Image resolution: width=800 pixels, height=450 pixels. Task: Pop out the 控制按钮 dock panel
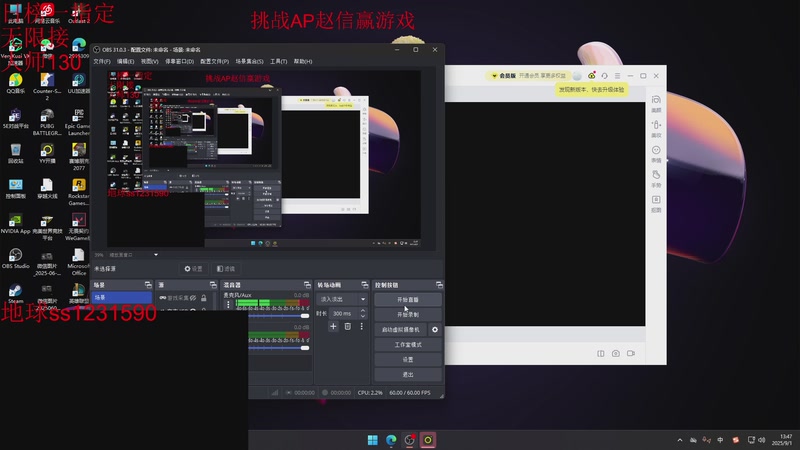coord(439,285)
